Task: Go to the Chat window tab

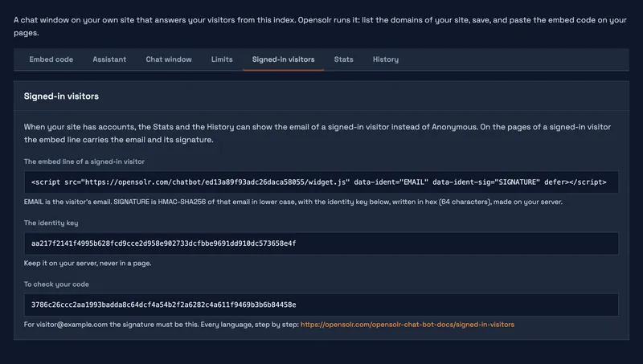Action: [169, 59]
